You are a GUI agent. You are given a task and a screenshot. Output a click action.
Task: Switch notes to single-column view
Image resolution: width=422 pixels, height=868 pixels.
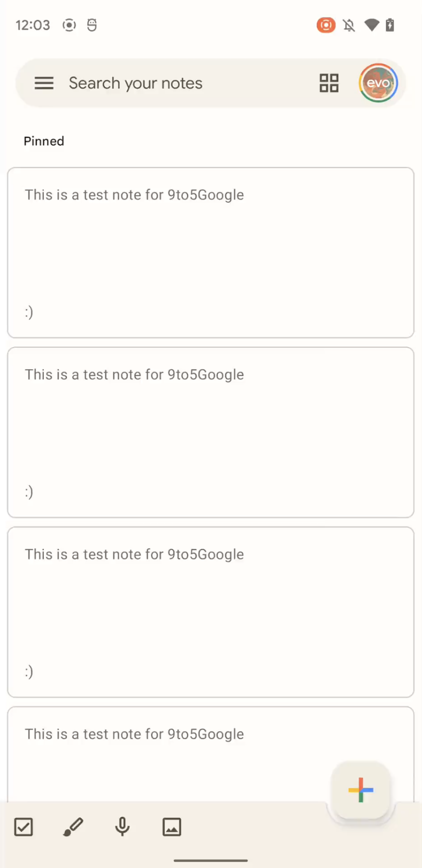coord(329,83)
